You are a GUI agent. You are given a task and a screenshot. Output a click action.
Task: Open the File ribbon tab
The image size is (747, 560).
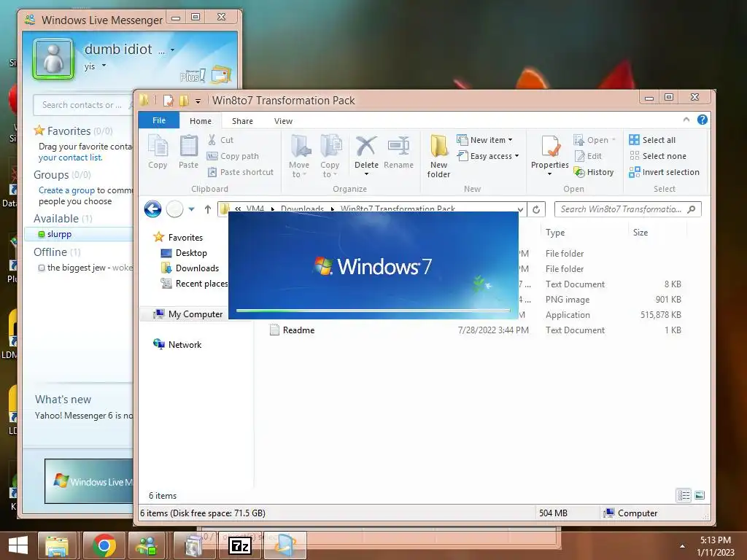[x=158, y=120]
